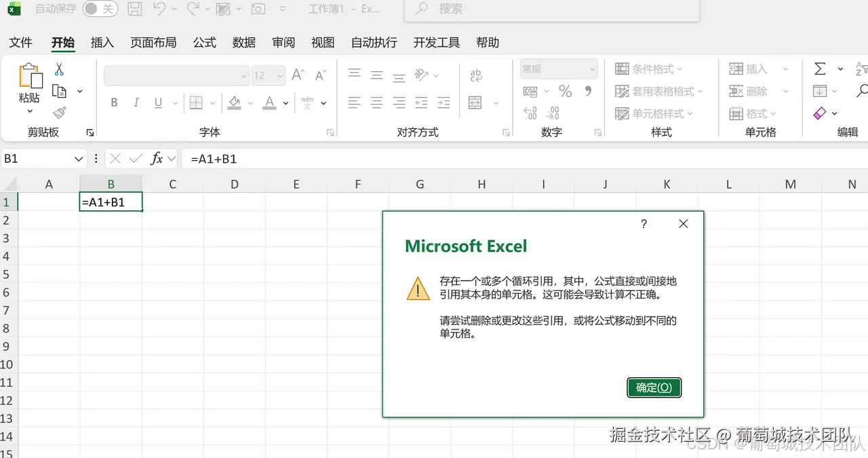Click the Undo arrow icon
This screenshot has width=868, height=458.
pyautogui.click(x=159, y=9)
